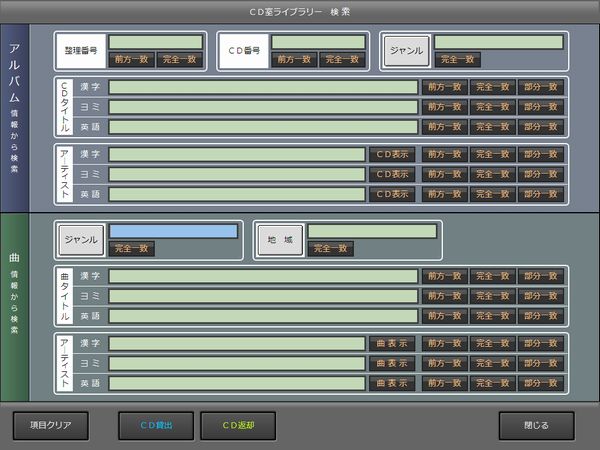The width and height of the screenshot is (600, 450).
Task: Click the 項目クリア button
Action: click(x=50, y=425)
